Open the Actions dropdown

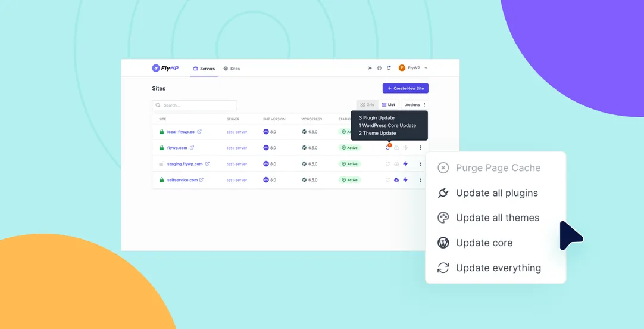pyautogui.click(x=415, y=105)
